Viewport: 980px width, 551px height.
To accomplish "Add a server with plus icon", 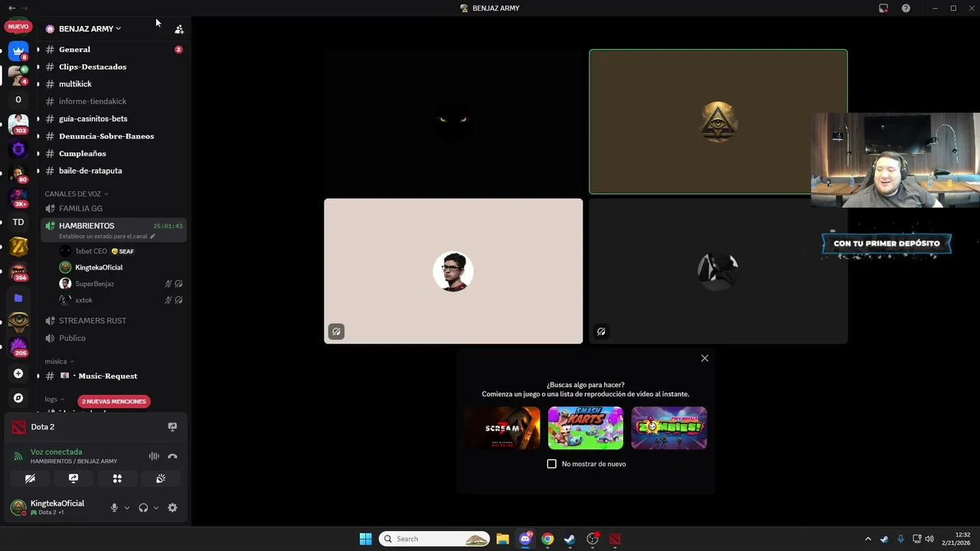I will (18, 373).
